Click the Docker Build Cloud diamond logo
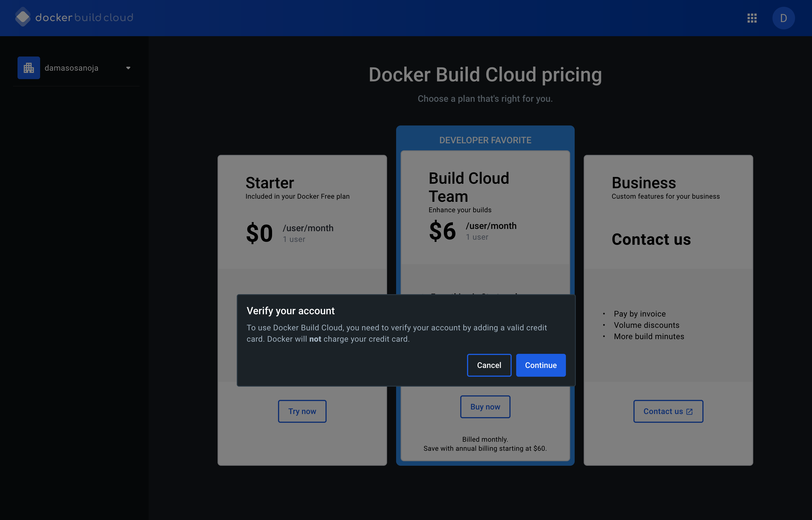This screenshot has width=812, height=520. 23,17
